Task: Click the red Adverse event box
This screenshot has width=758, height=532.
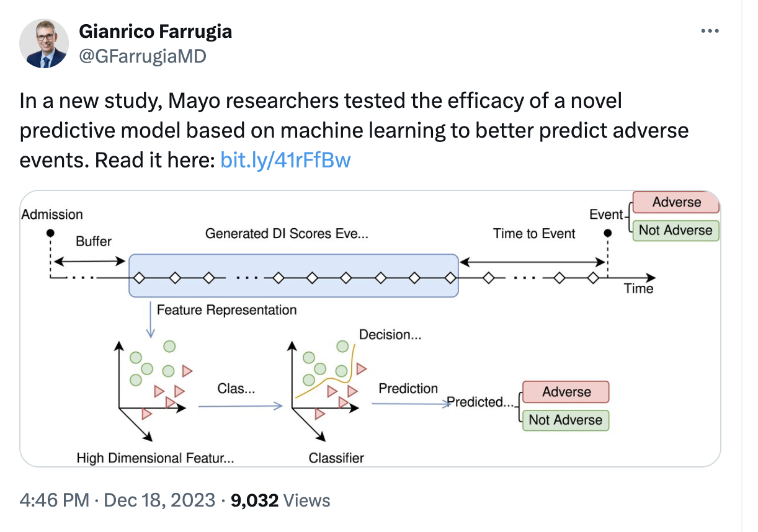Action: point(676,203)
